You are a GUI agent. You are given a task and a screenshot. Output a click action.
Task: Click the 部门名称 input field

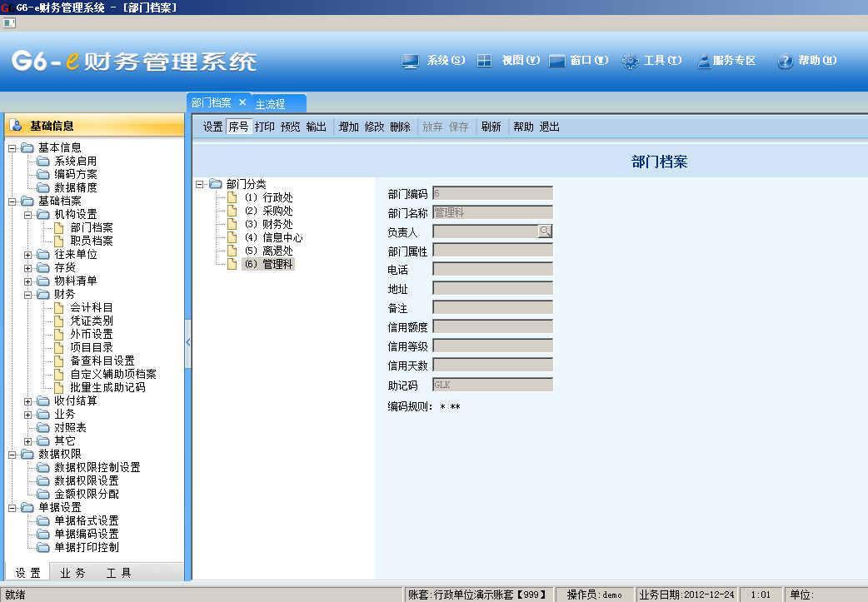click(x=492, y=212)
